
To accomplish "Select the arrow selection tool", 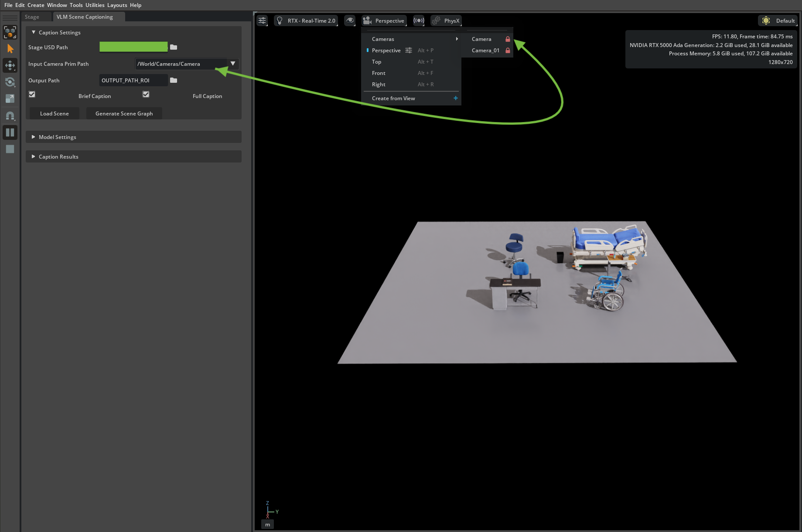I will click(x=10, y=49).
